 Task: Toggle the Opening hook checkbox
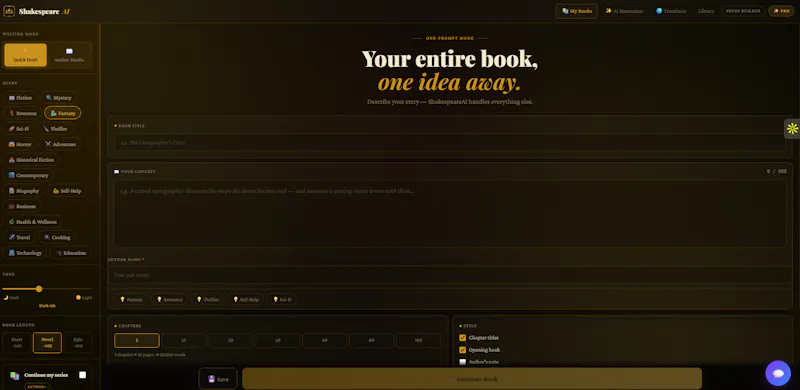coord(462,350)
